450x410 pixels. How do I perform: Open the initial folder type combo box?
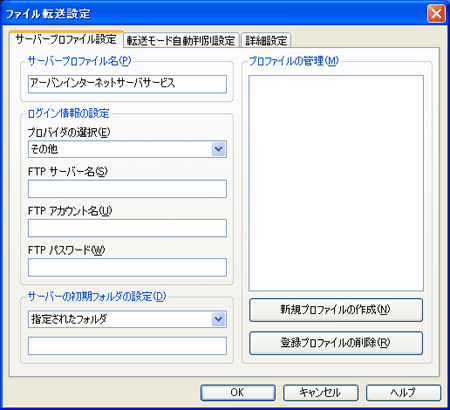127,319
